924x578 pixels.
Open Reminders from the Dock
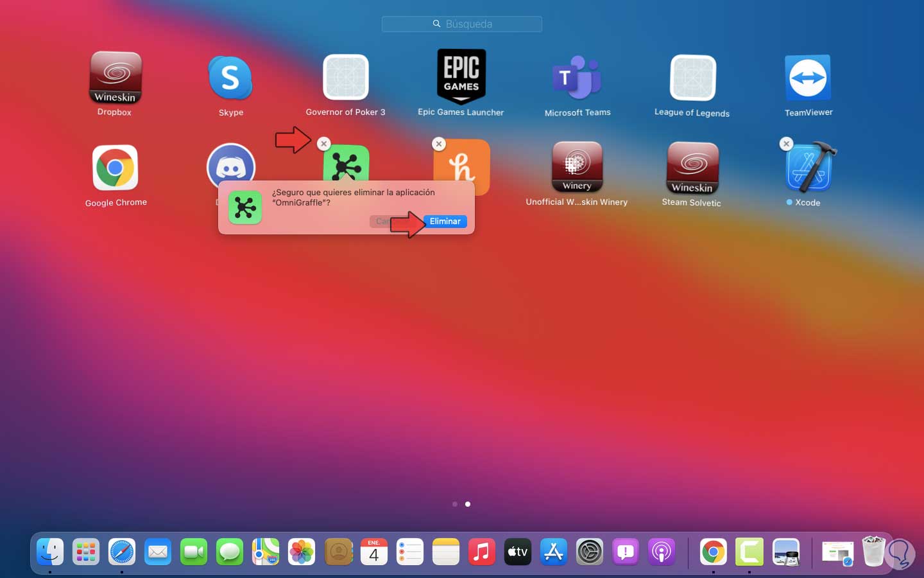coord(410,552)
